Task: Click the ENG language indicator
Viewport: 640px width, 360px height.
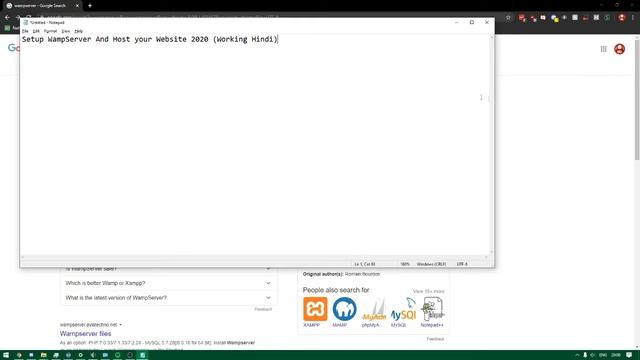Action: click(603, 355)
